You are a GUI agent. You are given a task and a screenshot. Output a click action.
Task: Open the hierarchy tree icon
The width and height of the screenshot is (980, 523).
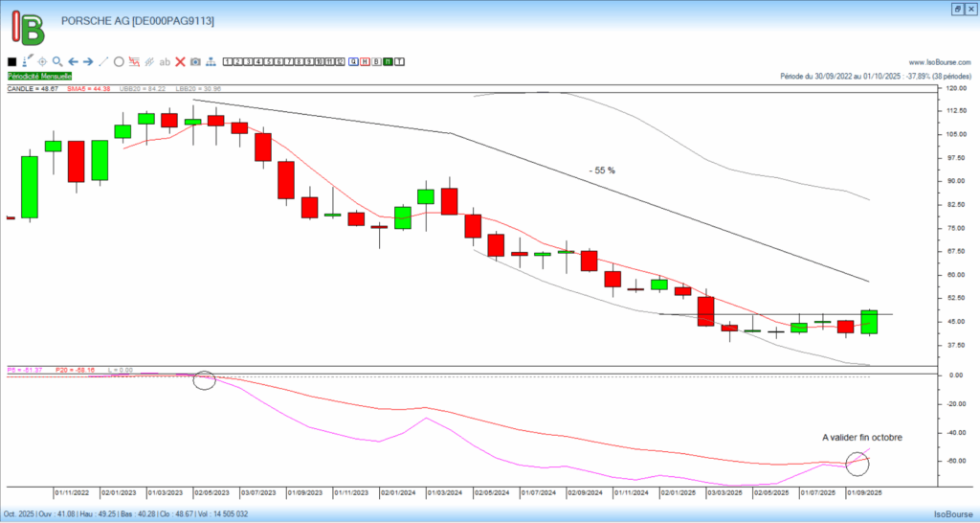[210, 61]
